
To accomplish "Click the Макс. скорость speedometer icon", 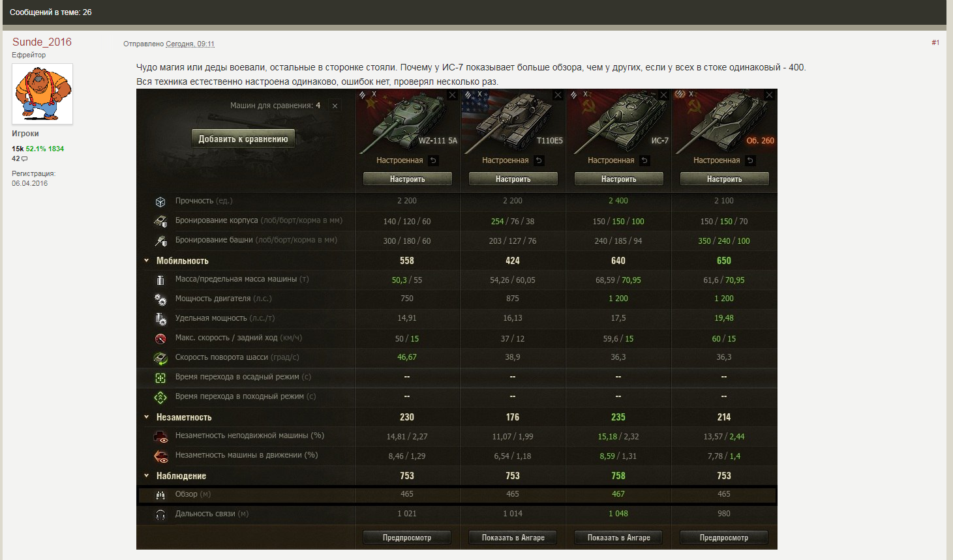I will [160, 338].
